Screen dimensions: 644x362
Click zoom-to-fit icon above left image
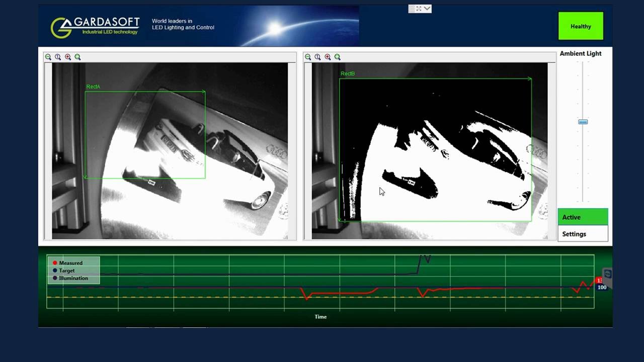point(77,57)
